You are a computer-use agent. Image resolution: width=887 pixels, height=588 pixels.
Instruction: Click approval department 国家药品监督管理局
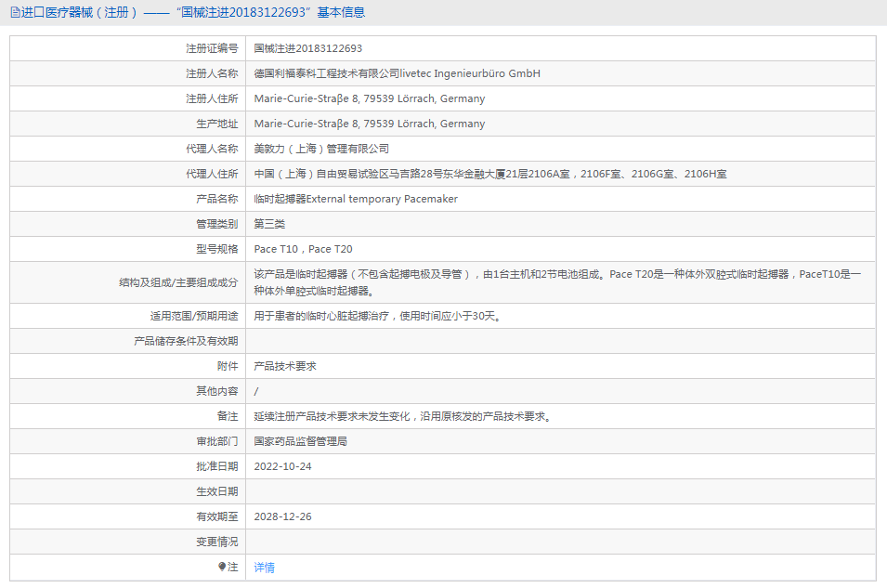click(x=300, y=441)
